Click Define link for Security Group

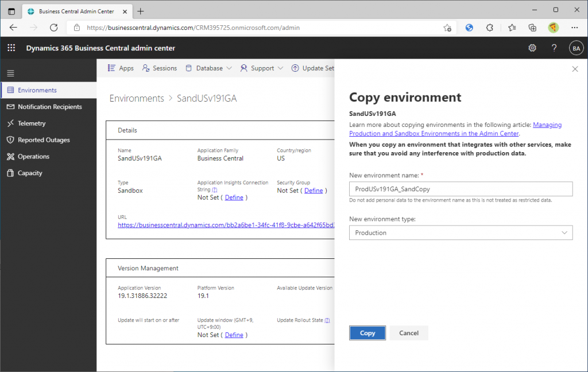[314, 191]
